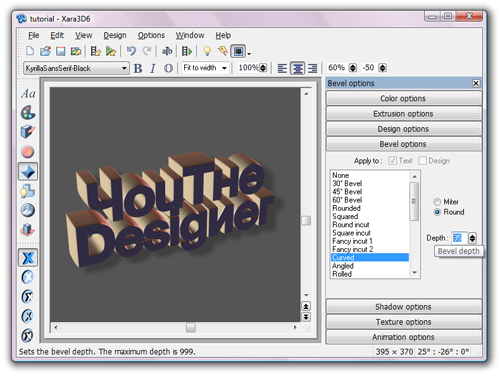Click the Undo arrow icon
The image size is (500, 376).
(131, 51)
